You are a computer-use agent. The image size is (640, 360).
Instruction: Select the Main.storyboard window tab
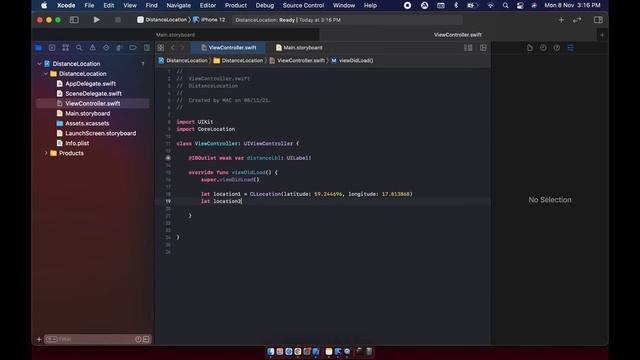coord(176,35)
